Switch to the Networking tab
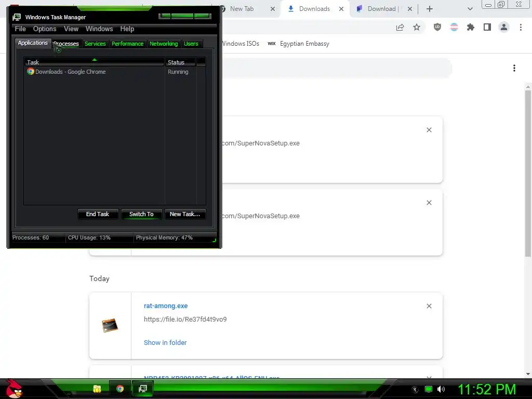The height and width of the screenshot is (399, 532). [164, 44]
